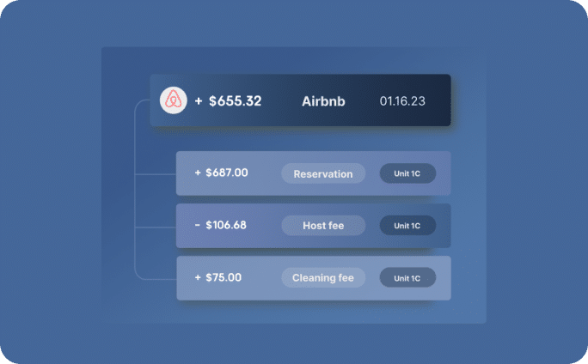
Task: Click the Host fee category tag
Action: click(x=323, y=226)
